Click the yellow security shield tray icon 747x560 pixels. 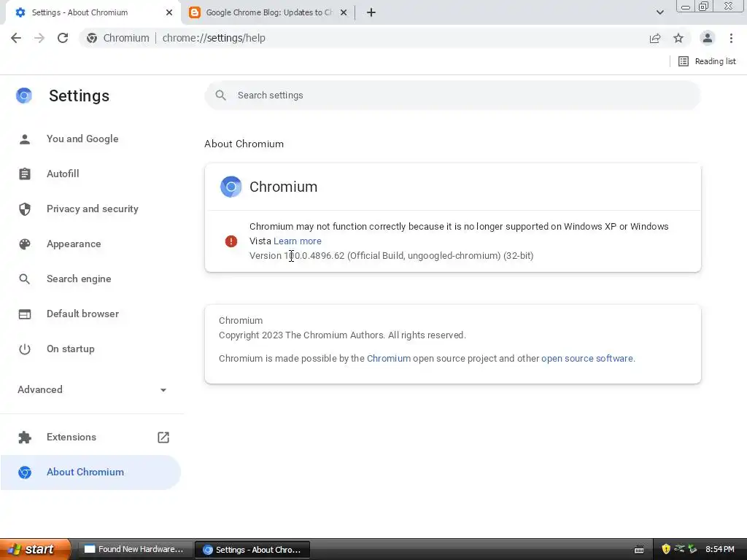pos(666,550)
